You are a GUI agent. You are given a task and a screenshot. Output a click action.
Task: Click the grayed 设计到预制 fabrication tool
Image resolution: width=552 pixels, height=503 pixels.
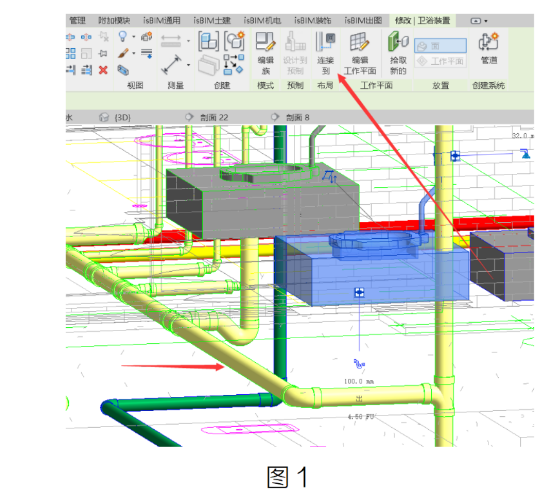[x=295, y=53]
